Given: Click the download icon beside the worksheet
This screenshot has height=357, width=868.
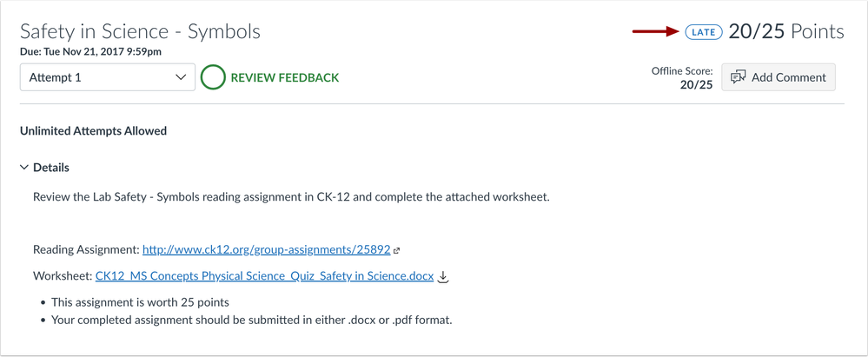Looking at the screenshot, I should 443,277.
